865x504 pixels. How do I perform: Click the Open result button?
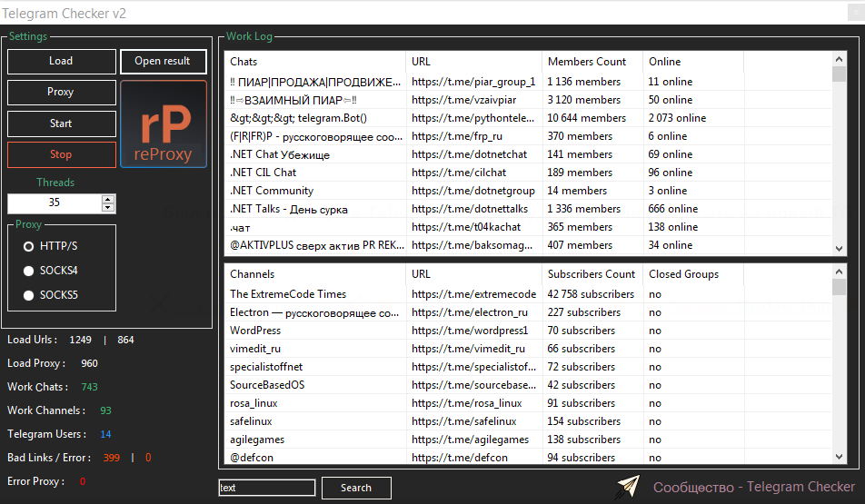(163, 61)
